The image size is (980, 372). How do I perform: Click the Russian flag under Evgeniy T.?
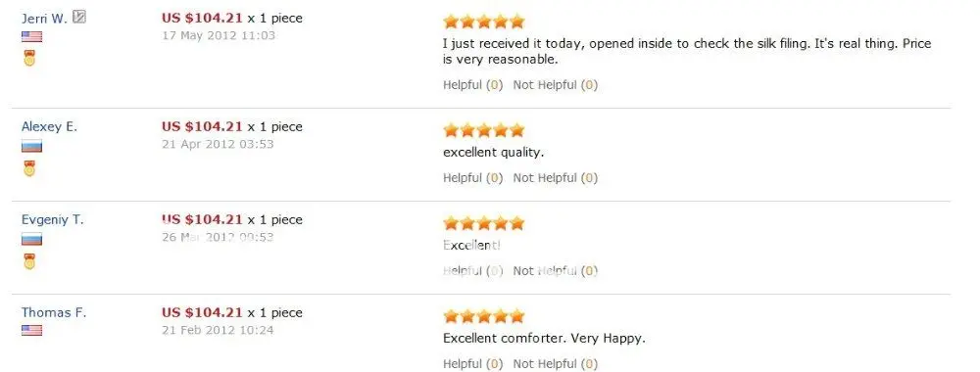32,239
